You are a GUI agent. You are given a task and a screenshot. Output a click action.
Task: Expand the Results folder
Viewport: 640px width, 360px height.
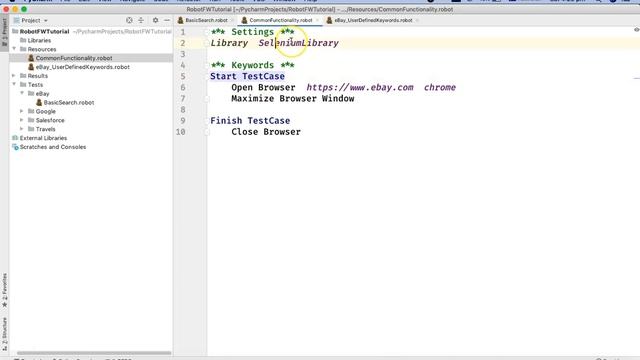[x=14, y=76]
